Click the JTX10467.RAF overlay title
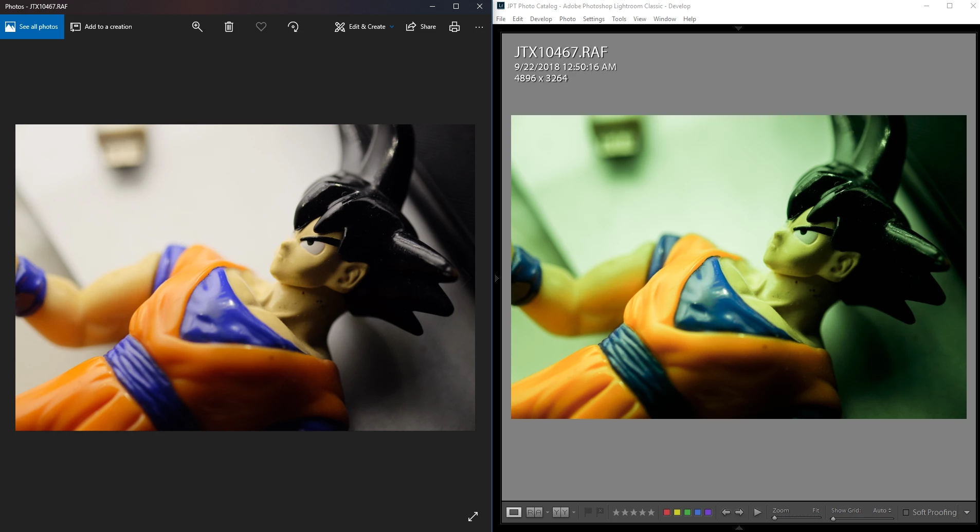The image size is (980, 532). [x=560, y=52]
